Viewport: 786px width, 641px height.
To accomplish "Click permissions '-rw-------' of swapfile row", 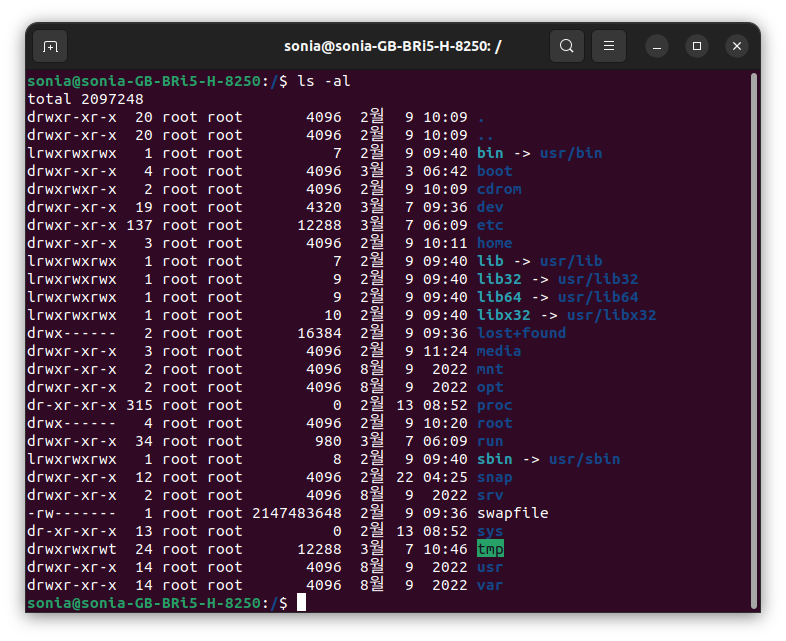I will tap(72, 514).
